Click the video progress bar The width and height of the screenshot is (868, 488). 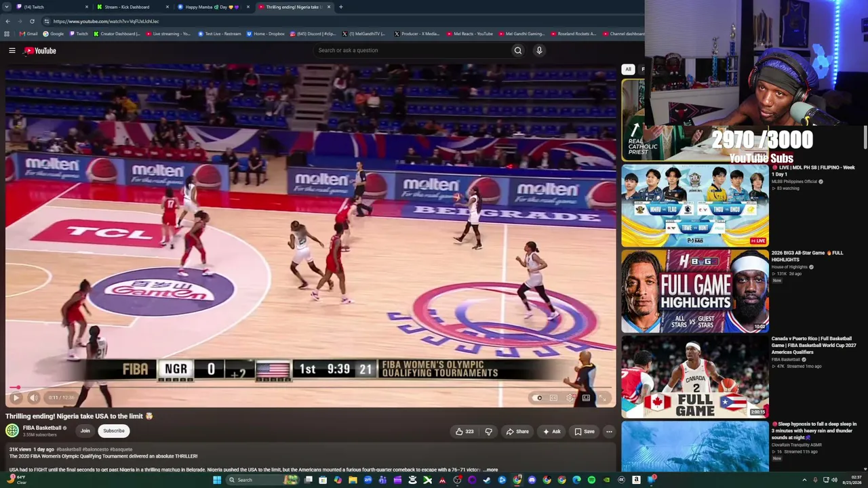[x=311, y=388]
